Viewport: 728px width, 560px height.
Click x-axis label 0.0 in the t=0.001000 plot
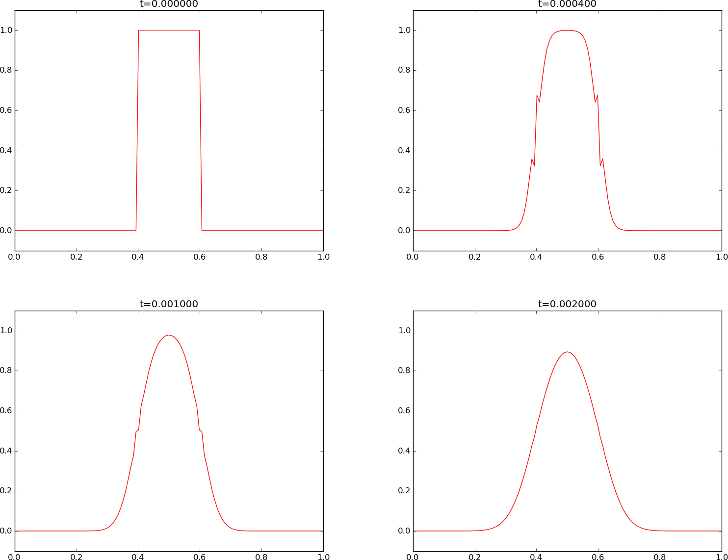coord(15,557)
